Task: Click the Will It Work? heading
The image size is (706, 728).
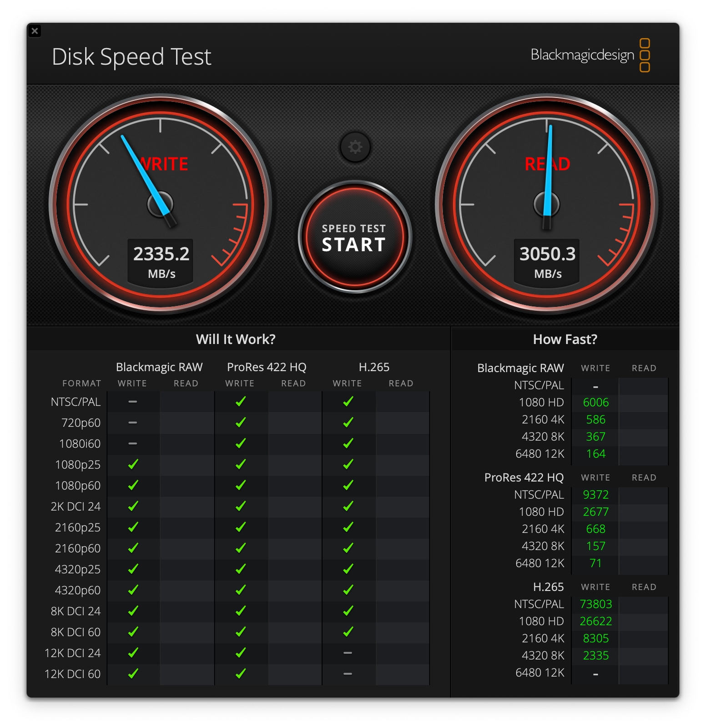Action: click(x=236, y=339)
